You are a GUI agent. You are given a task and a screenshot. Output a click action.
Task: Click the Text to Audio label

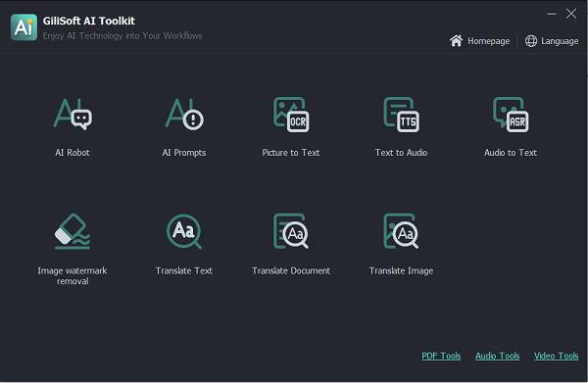pyautogui.click(x=401, y=153)
